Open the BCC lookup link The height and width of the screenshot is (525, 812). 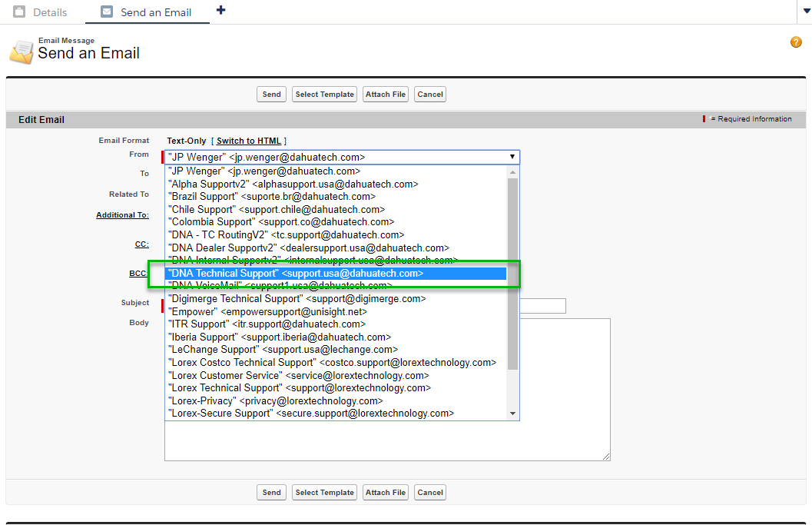pos(138,273)
